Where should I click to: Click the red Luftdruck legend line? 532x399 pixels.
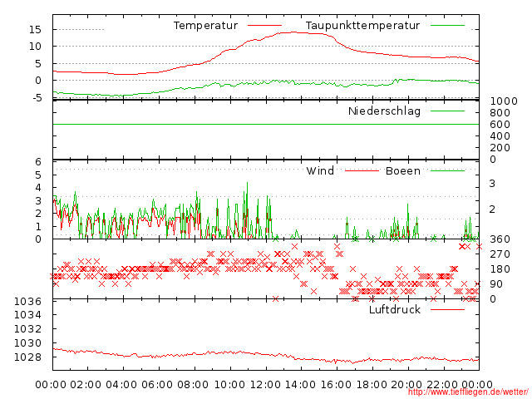click(x=448, y=309)
